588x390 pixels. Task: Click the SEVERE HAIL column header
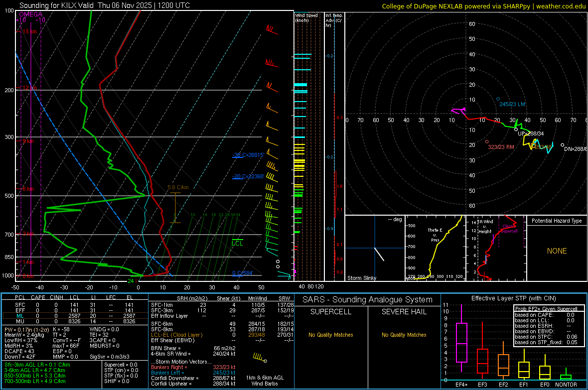(x=404, y=312)
